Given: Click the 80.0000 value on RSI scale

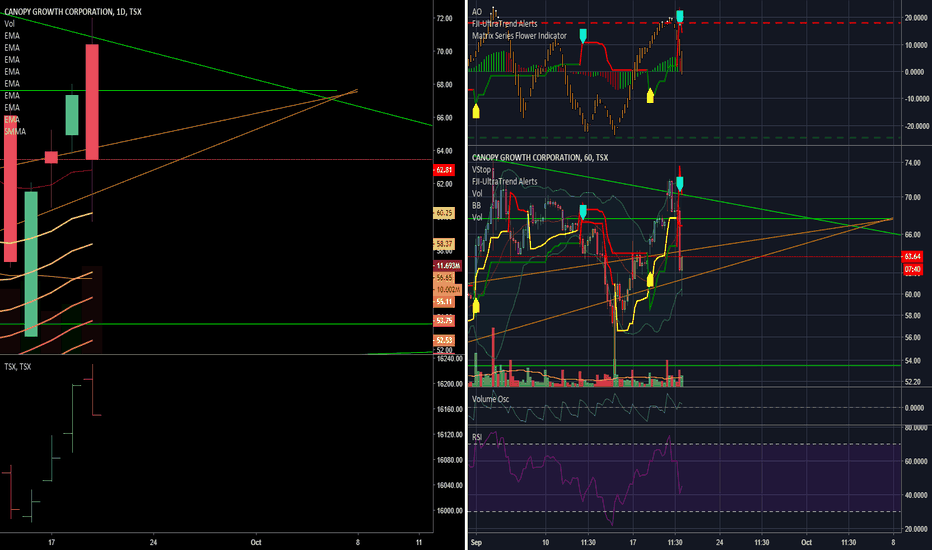Looking at the screenshot, I should click(916, 428).
